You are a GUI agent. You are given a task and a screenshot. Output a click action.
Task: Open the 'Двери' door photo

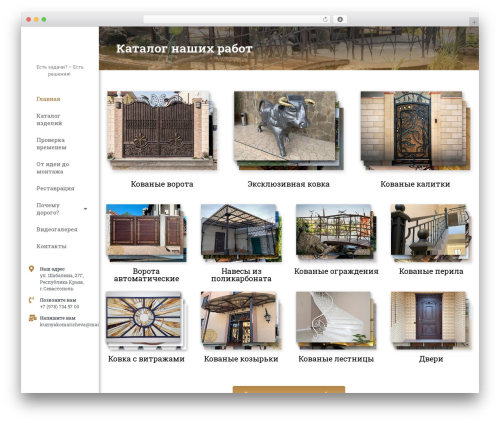pyautogui.click(x=431, y=321)
